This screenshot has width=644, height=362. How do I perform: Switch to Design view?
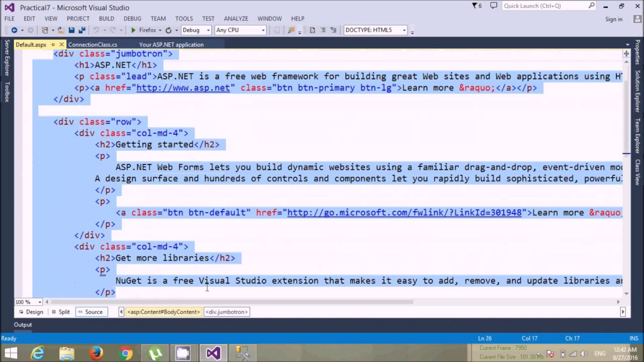[31, 312]
